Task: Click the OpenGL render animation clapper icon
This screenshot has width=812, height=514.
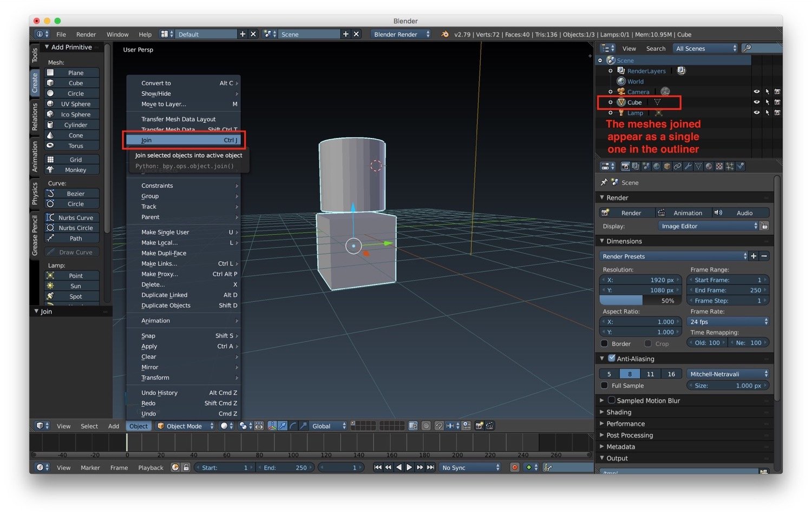Action: (x=489, y=426)
